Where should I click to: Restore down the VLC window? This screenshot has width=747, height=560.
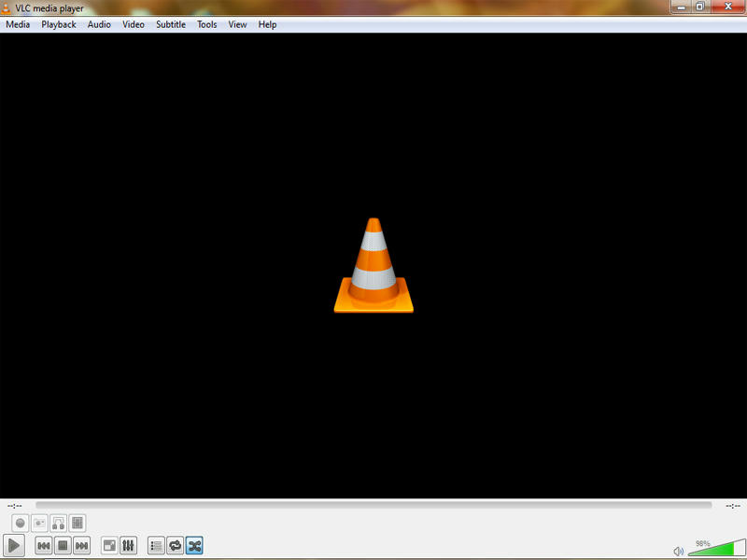coord(700,7)
